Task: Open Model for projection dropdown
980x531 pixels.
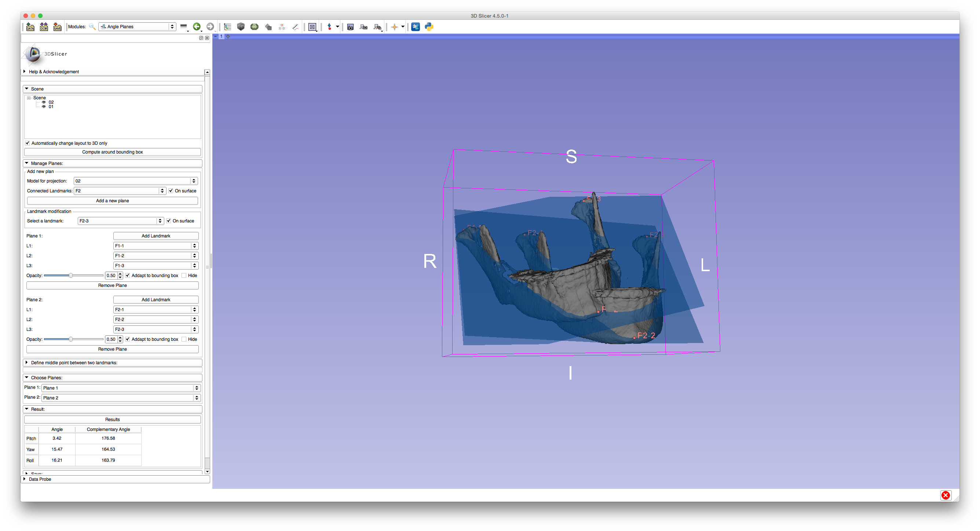Action: coord(136,181)
